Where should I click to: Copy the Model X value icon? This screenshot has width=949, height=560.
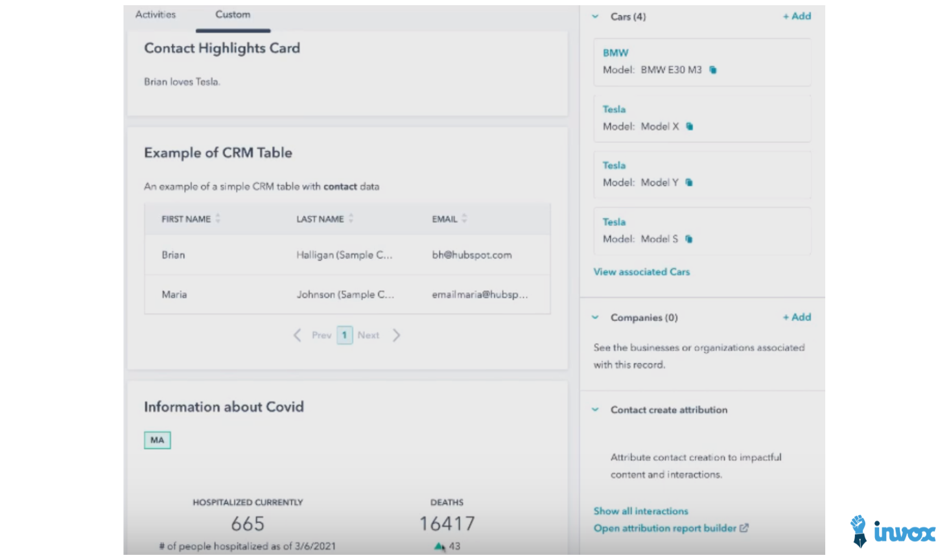point(690,126)
